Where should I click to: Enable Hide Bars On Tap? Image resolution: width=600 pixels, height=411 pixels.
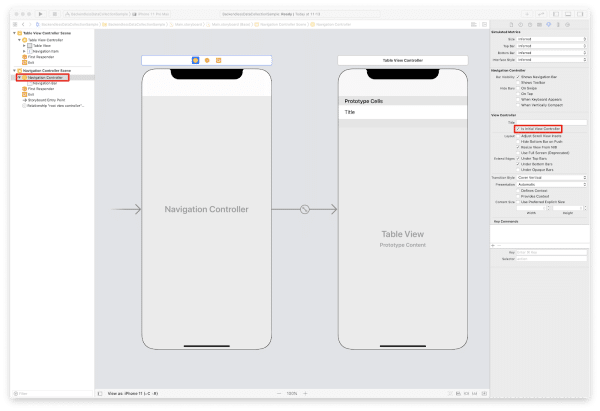pos(518,94)
